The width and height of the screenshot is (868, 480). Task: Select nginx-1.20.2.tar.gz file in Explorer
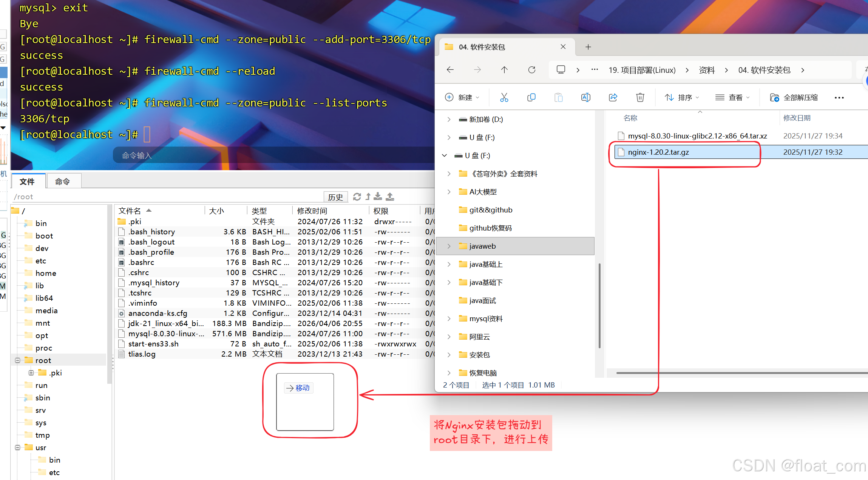[x=658, y=152]
